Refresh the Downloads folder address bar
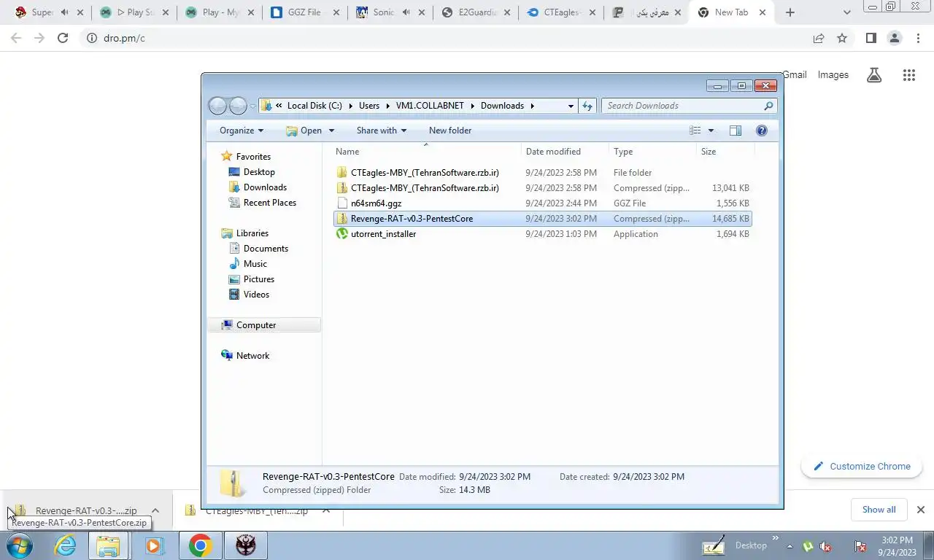Viewport: 934px width, 560px height. coord(587,106)
